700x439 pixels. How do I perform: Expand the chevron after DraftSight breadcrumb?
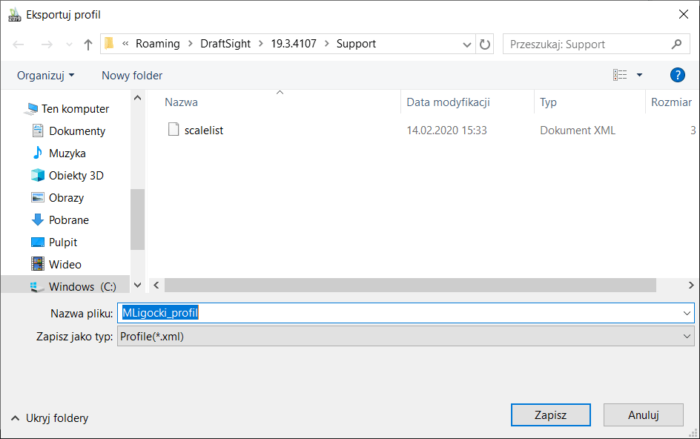(261, 44)
